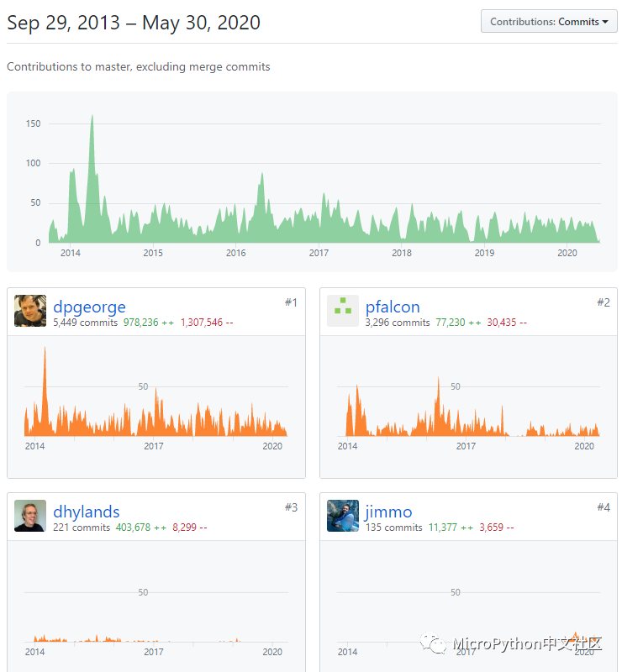Image resolution: width=622 pixels, height=672 pixels.
Task: Open the dpgeorge username link
Action: click(89, 307)
